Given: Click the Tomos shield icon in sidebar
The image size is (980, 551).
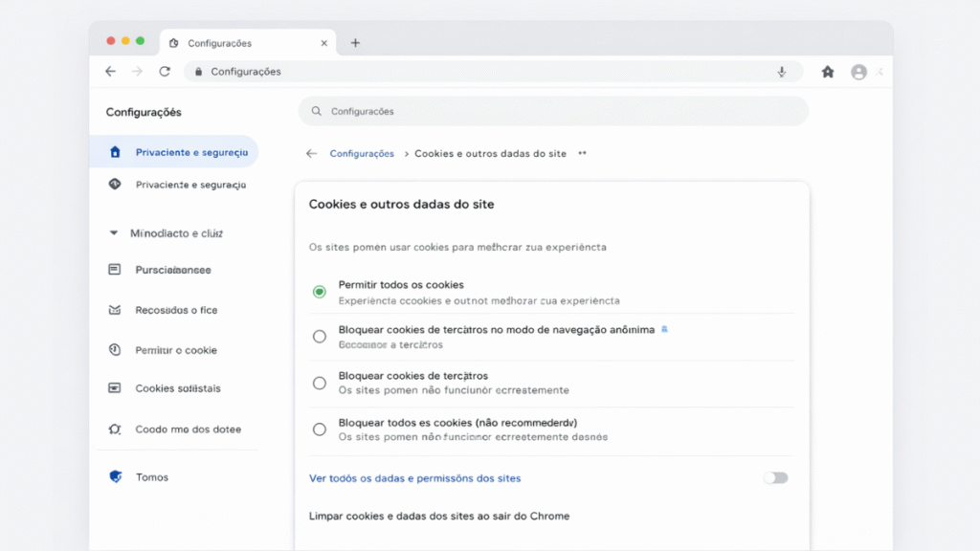Looking at the screenshot, I should point(115,477).
